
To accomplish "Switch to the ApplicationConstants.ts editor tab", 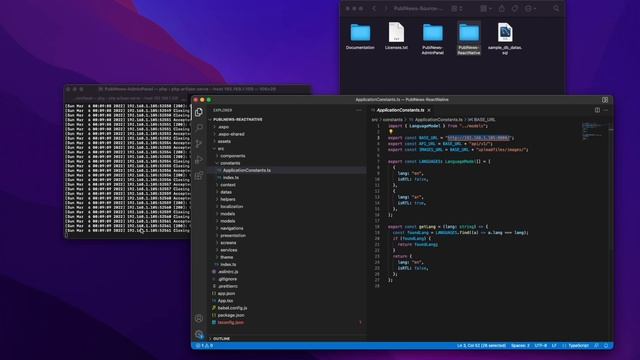I will point(400,110).
